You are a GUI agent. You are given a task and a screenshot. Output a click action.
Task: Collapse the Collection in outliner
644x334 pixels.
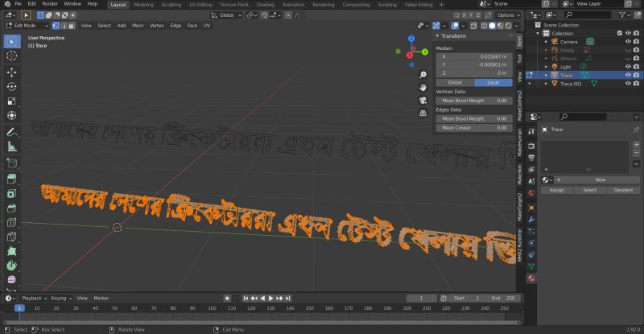538,33
